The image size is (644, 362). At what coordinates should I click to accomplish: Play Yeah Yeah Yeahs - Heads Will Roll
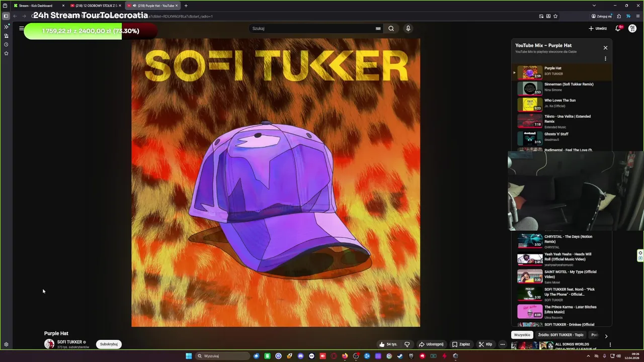coord(562,259)
